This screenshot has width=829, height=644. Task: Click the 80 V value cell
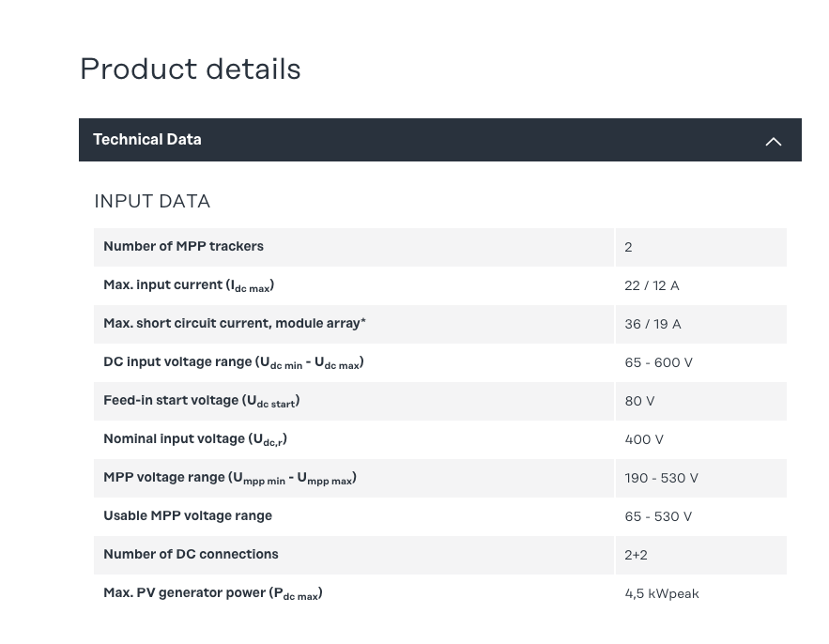639,401
